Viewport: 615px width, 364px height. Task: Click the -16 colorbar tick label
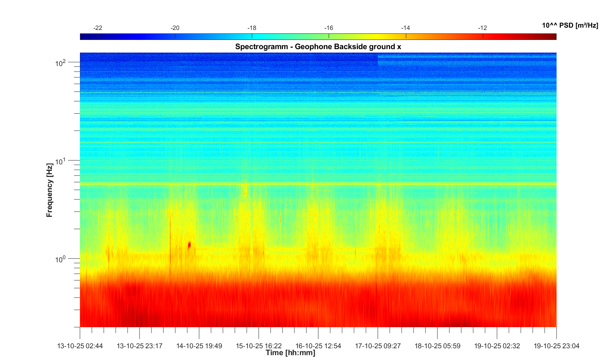[x=329, y=28]
